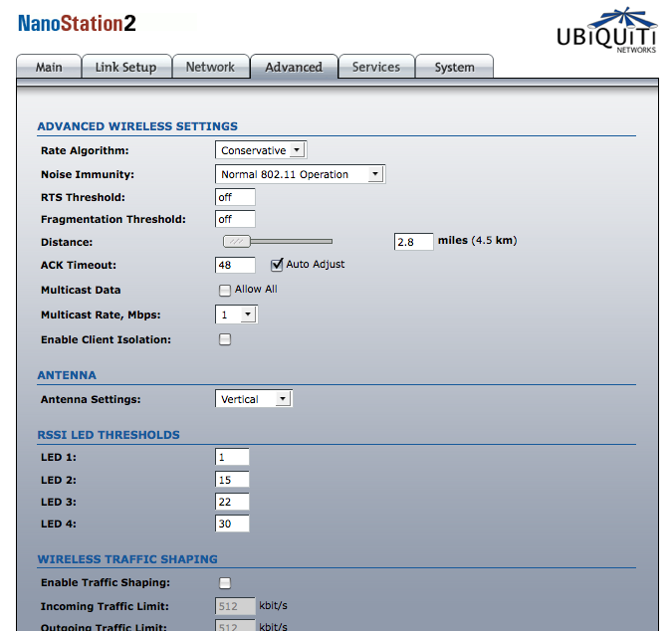The image size is (672, 631).
Task: Click the LED 4 threshold field
Action: tap(232, 524)
